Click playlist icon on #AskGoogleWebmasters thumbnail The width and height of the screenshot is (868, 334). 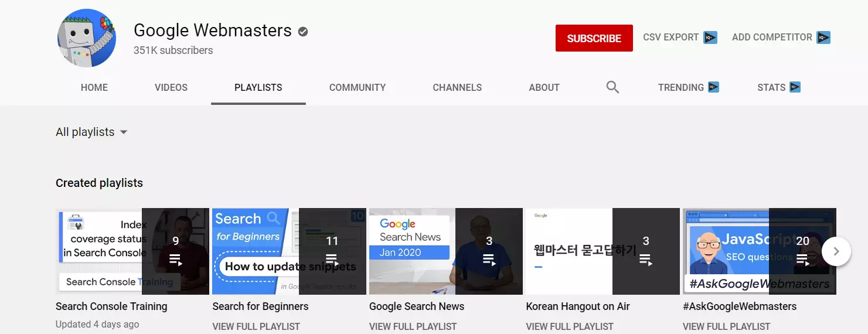(802, 260)
